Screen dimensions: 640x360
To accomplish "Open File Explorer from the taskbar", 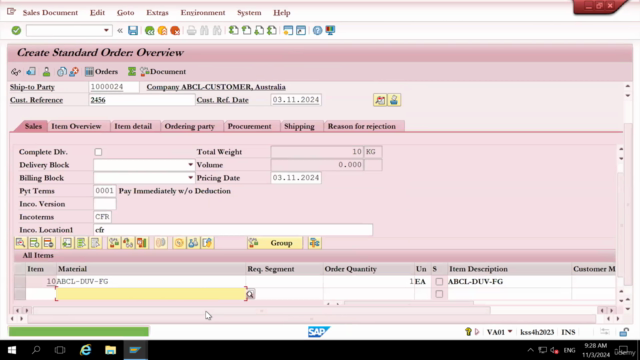I will pyautogui.click(x=110, y=350).
